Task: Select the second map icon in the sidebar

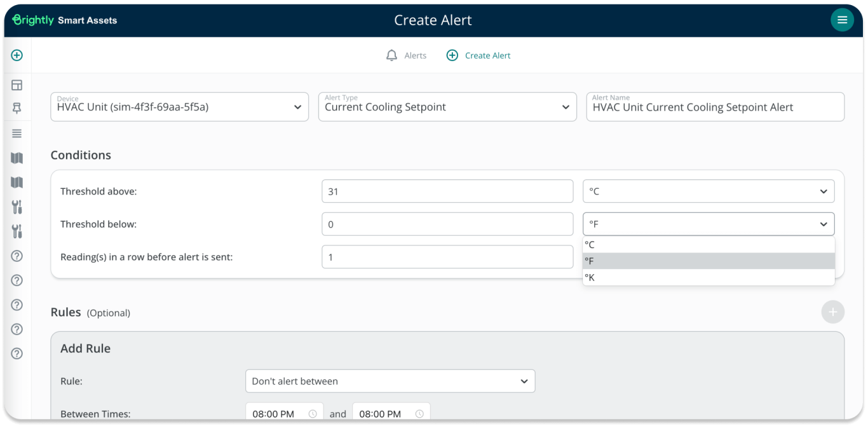Action: [x=17, y=182]
